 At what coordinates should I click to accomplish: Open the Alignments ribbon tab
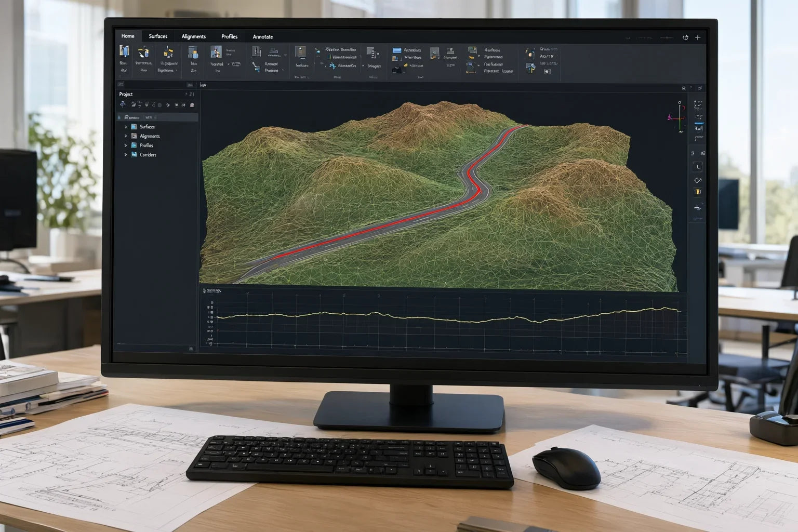(x=194, y=36)
